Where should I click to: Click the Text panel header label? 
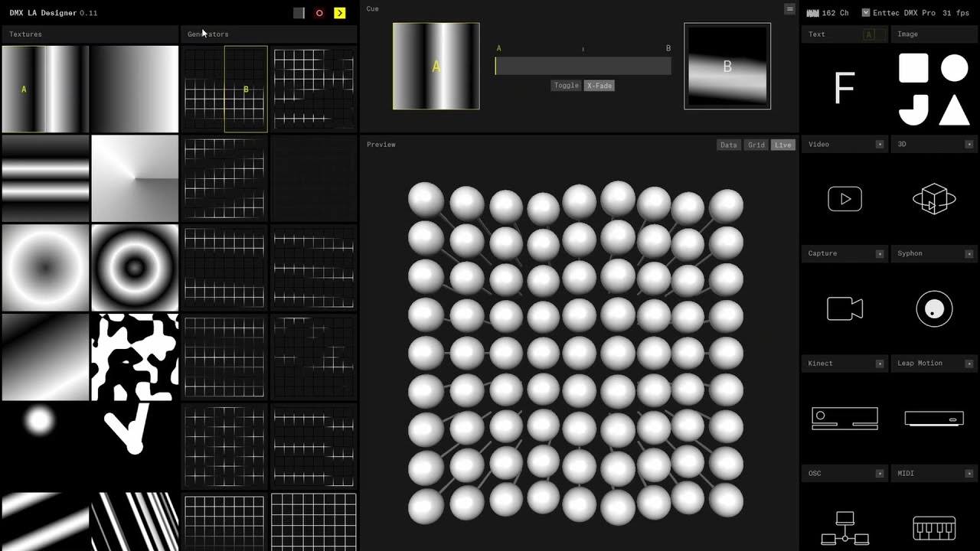click(817, 34)
